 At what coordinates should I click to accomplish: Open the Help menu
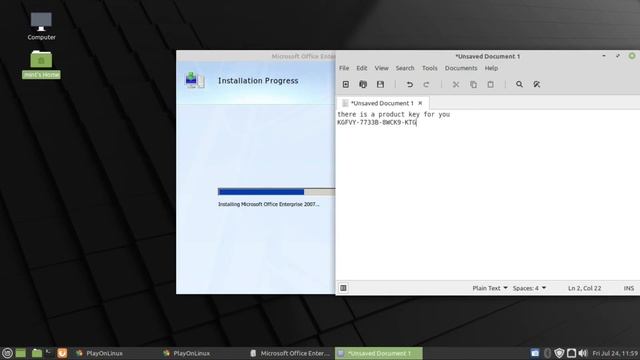click(491, 68)
